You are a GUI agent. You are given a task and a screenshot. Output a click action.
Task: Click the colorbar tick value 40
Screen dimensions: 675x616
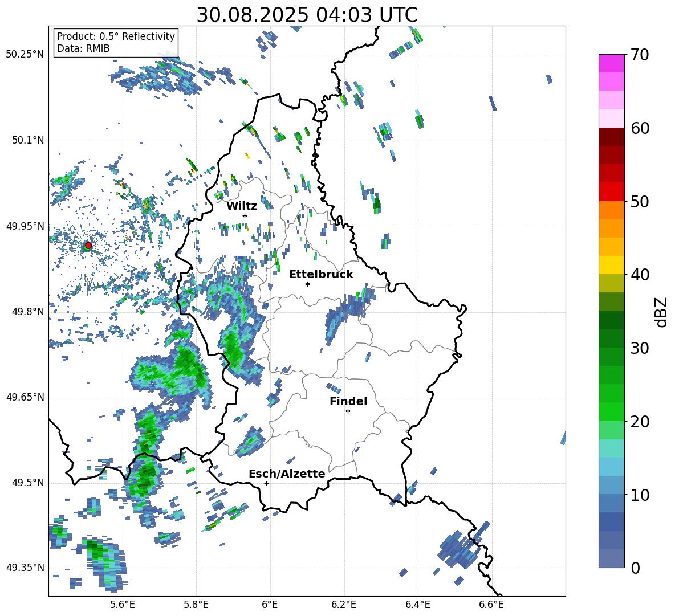[x=640, y=275]
